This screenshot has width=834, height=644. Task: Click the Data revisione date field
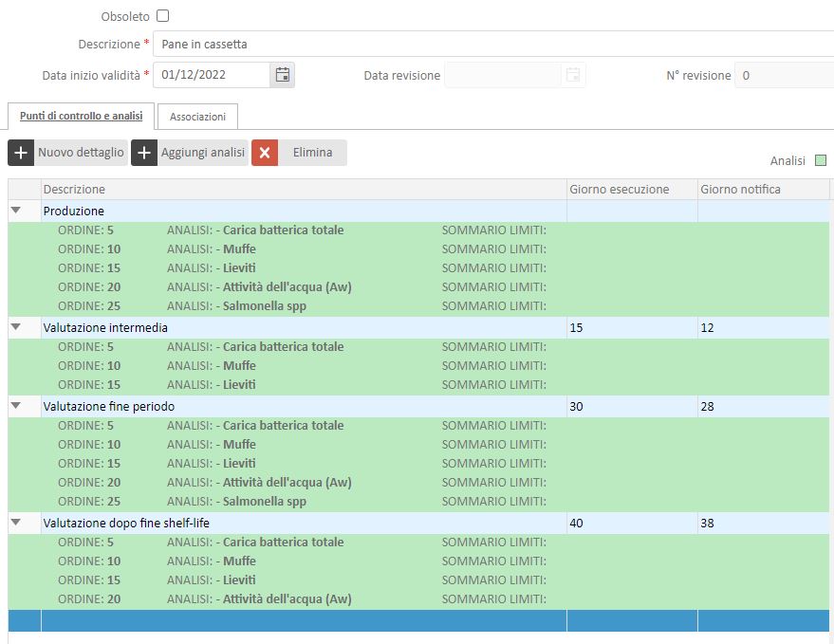coord(503,76)
